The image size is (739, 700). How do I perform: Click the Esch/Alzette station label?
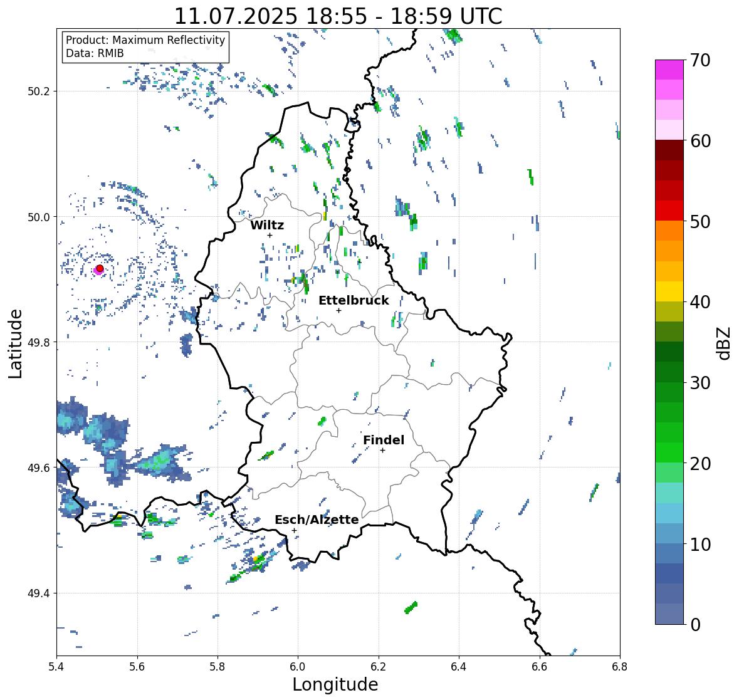tap(317, 520)
